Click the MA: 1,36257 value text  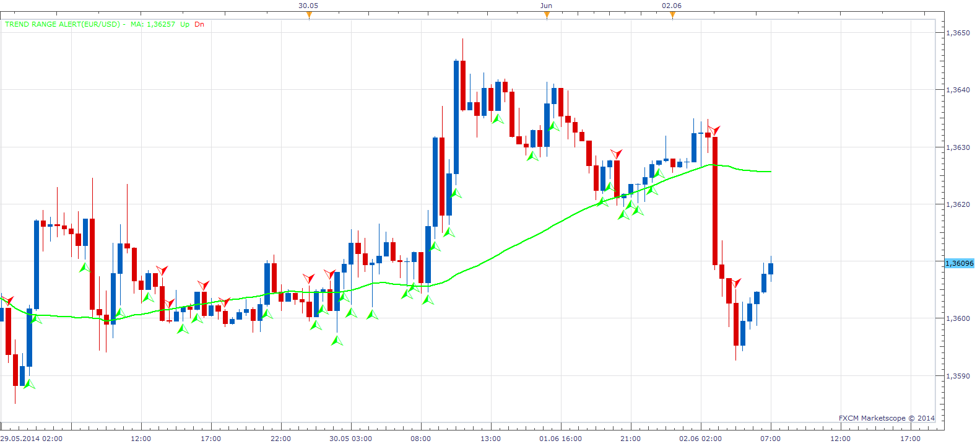click(153, 24)
